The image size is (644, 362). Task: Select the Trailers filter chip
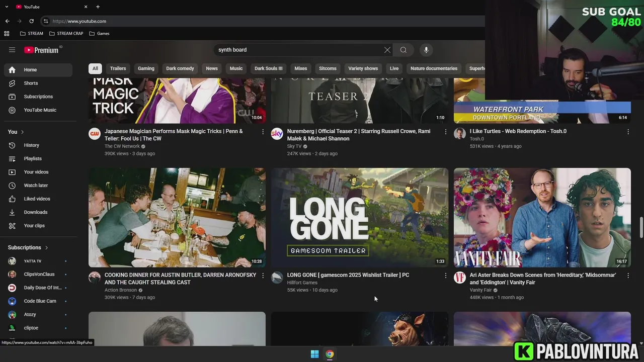(118, 68)
